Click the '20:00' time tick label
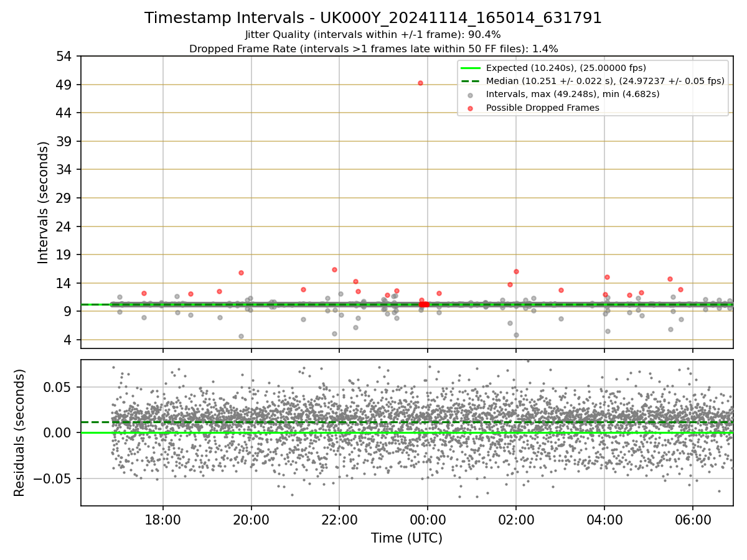 tap(251, 520)
